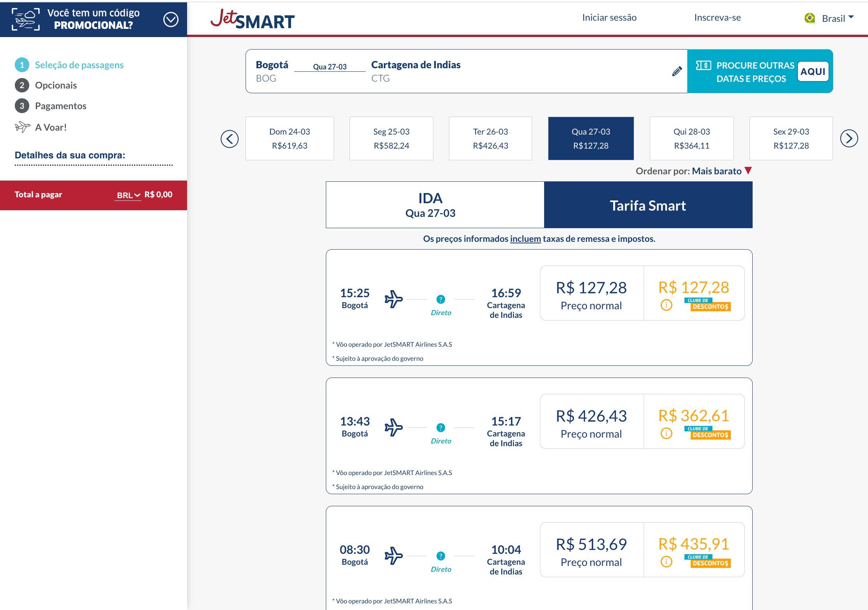Click Clube de Descontos badge on 08:30 flight

[x=707, y=561]
